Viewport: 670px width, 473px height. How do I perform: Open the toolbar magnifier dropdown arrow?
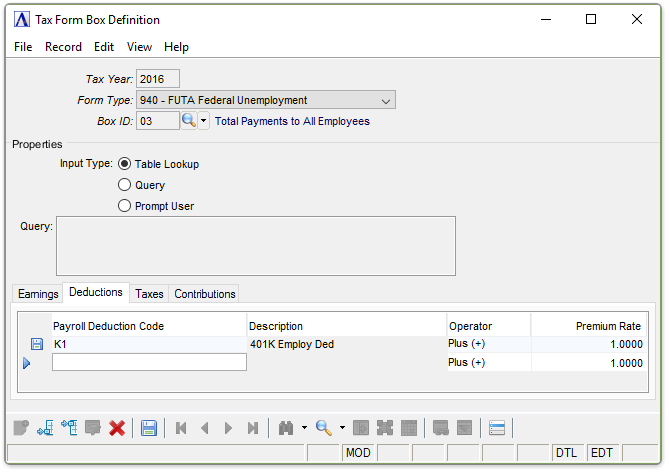[x=342, y=428]
